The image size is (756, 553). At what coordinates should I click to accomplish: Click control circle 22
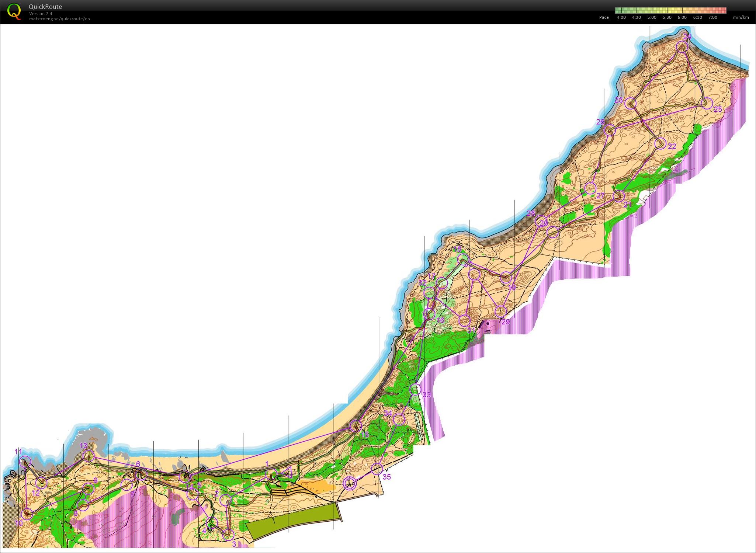point(660,143)
